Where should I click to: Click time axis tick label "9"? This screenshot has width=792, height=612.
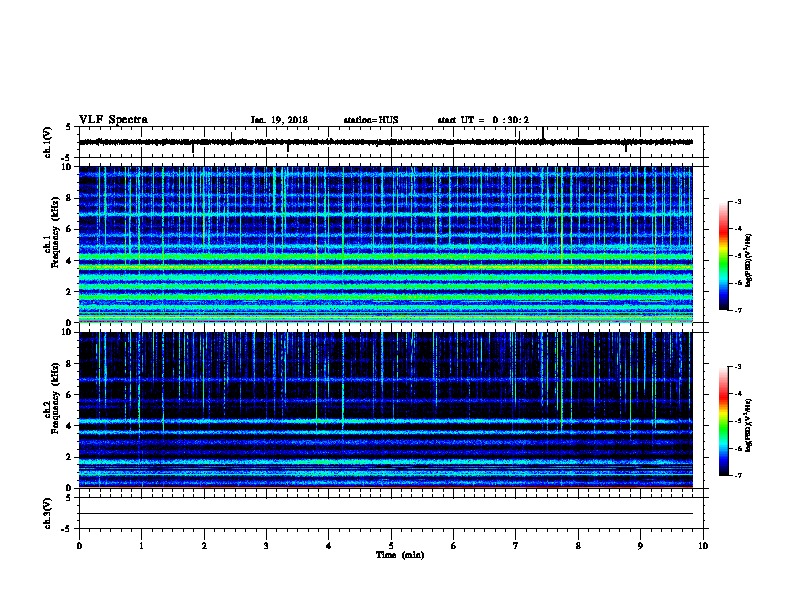[x=640, y=545]
